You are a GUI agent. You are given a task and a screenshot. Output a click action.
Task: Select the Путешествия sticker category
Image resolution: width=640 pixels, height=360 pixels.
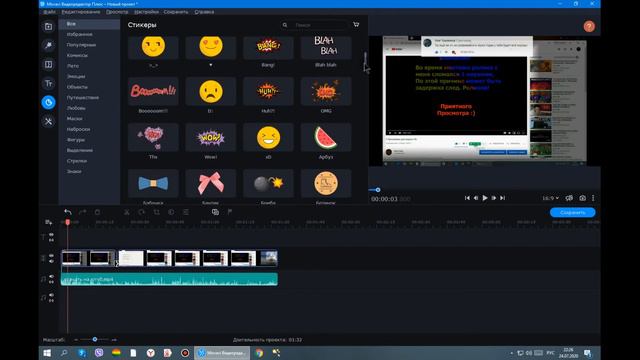pyautogui.click(x=82, y=98)
